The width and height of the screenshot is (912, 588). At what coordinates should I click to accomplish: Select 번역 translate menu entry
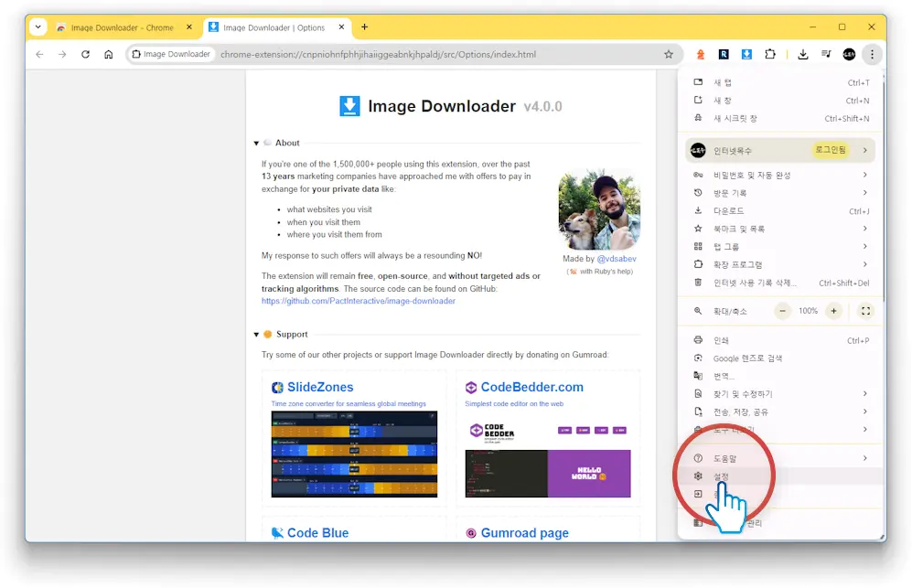coord(780,376)
